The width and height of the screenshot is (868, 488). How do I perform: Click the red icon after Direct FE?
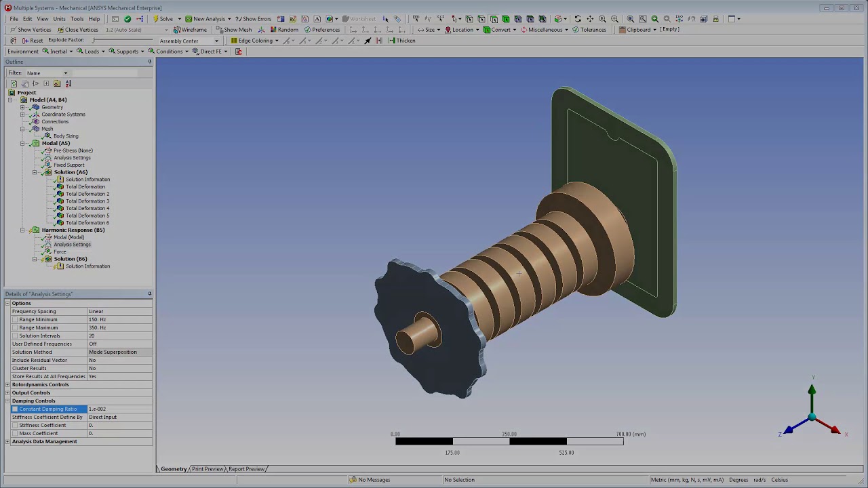pos(239,52)
